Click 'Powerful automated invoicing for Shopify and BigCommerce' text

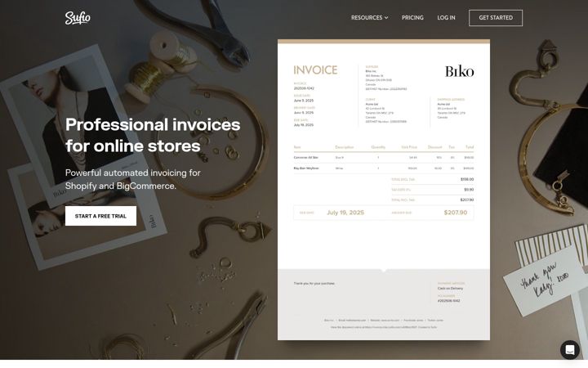133,179
